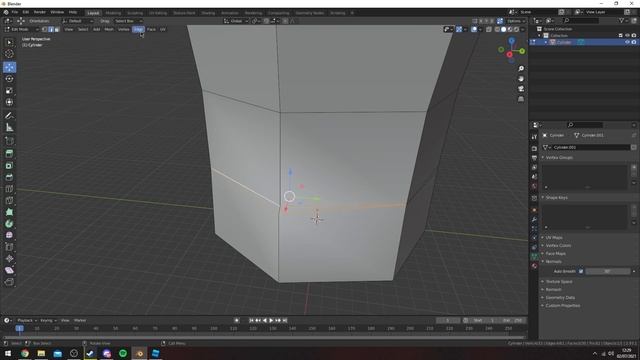
Task: Select the Annotate pencil tool
Action: tap(9, 116)
